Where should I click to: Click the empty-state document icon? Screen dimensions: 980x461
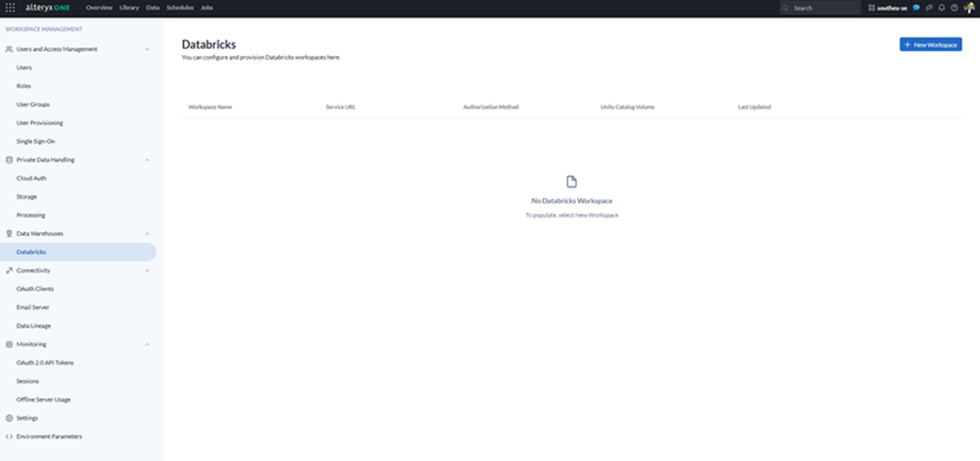[x=571, y=181]
